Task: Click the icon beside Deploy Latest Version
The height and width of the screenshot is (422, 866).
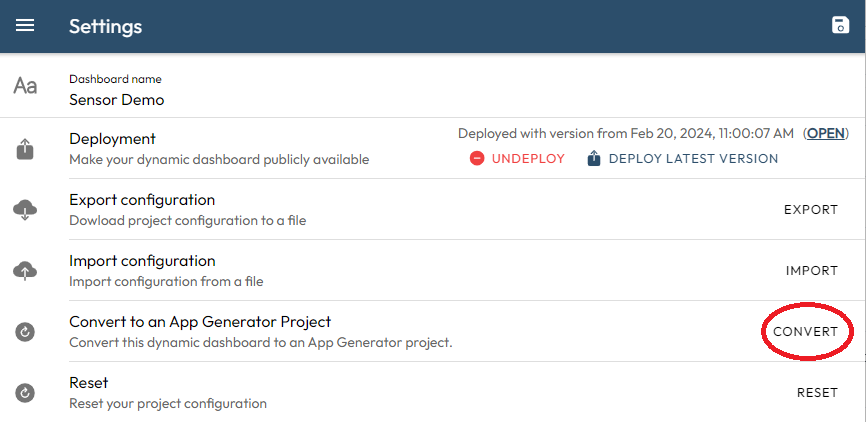Action: point(594,159)
